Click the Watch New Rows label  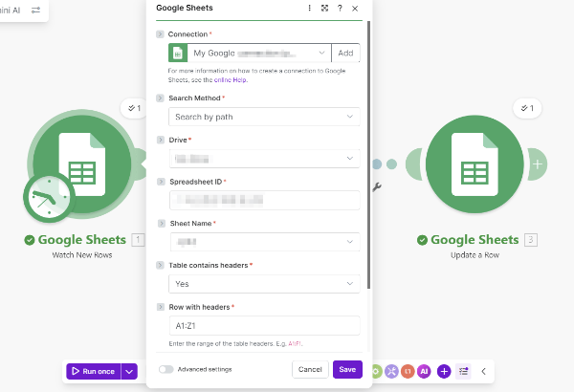pyautogui.click(x=82, y=255)
